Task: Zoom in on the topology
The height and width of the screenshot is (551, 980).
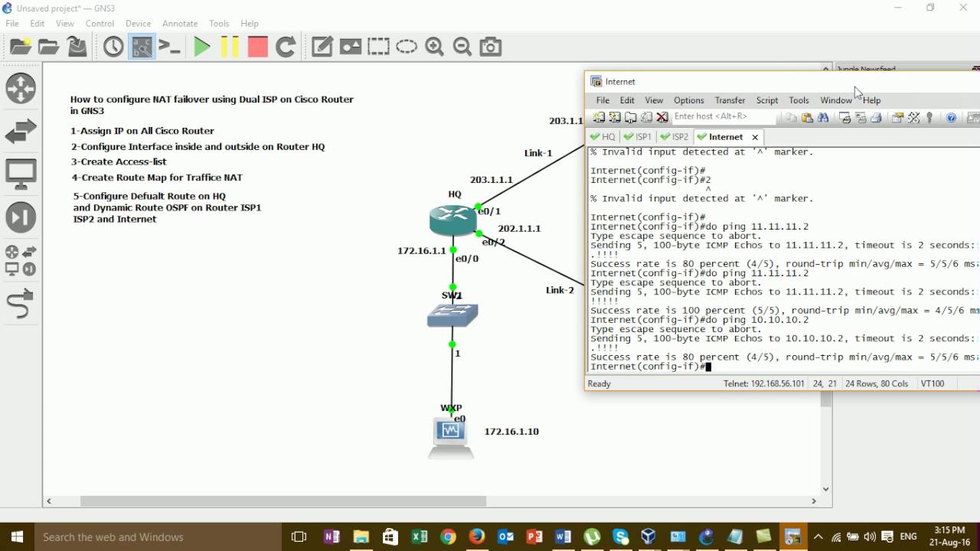Action: [x=435, y=47]
